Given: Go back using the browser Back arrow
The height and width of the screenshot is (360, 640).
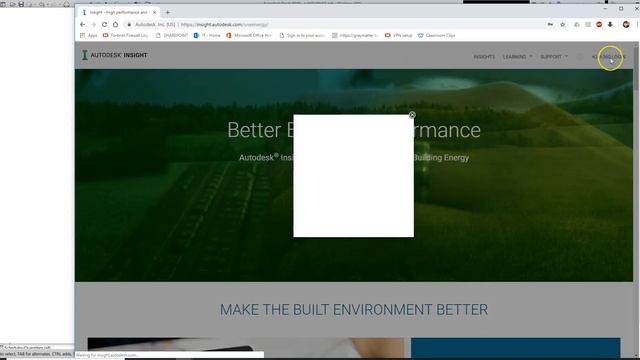Looking at the screenshot, I should 82,24.
